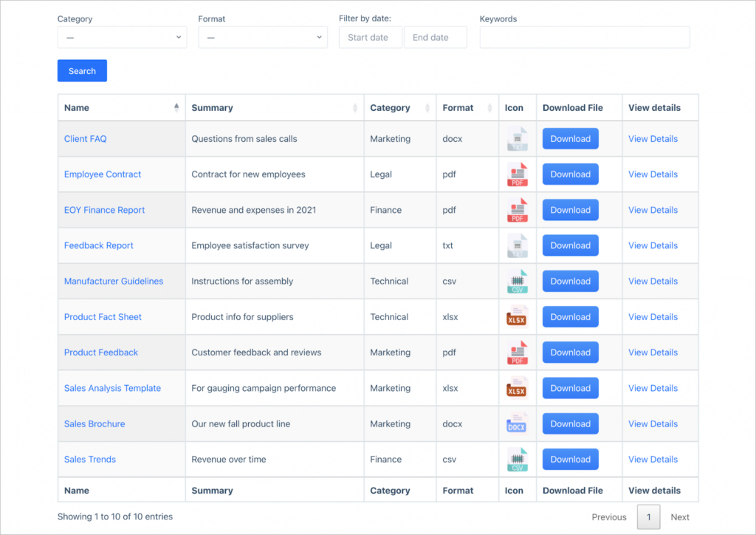This screenshot has height=535, width=756.
Task: Sort table by Name column arrow
Action: [x=176, y=108]
